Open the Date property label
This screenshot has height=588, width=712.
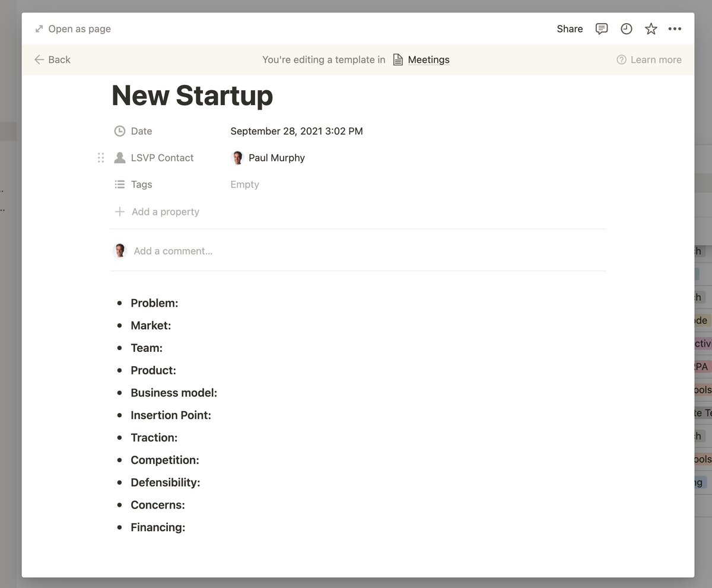tap(141, 131)
